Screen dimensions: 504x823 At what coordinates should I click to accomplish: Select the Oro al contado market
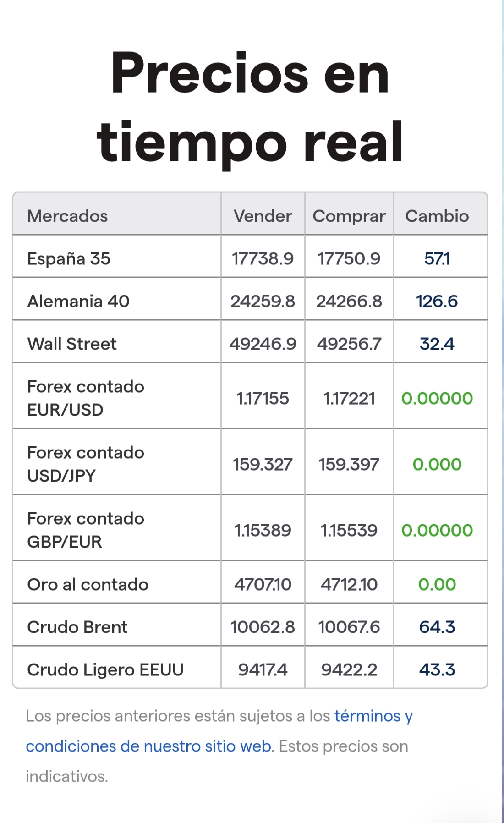(x=88, y=585)
